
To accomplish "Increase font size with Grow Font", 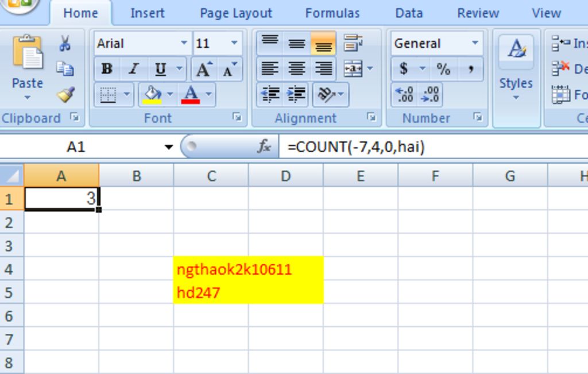I will 204,69.
